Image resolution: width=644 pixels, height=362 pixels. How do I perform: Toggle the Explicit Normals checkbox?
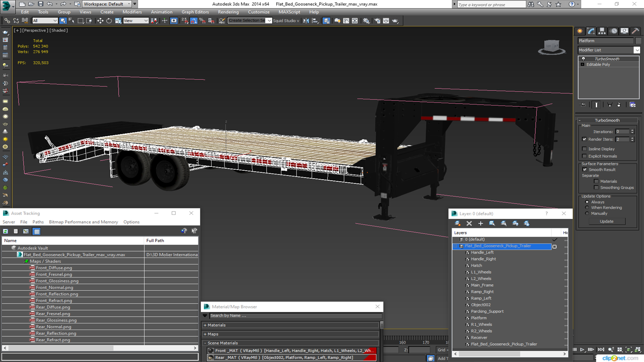pyautogui.click(x=585, y=156)
